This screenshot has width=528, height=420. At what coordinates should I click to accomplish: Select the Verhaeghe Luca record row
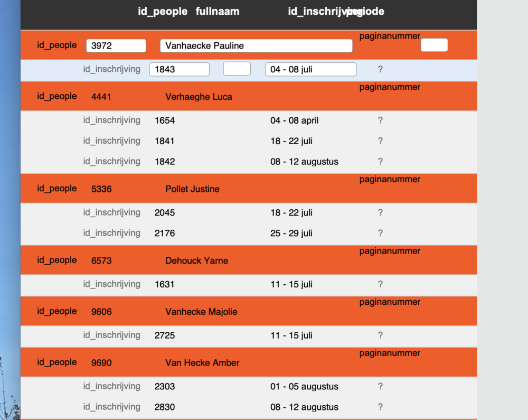click(x=199, y=97)
